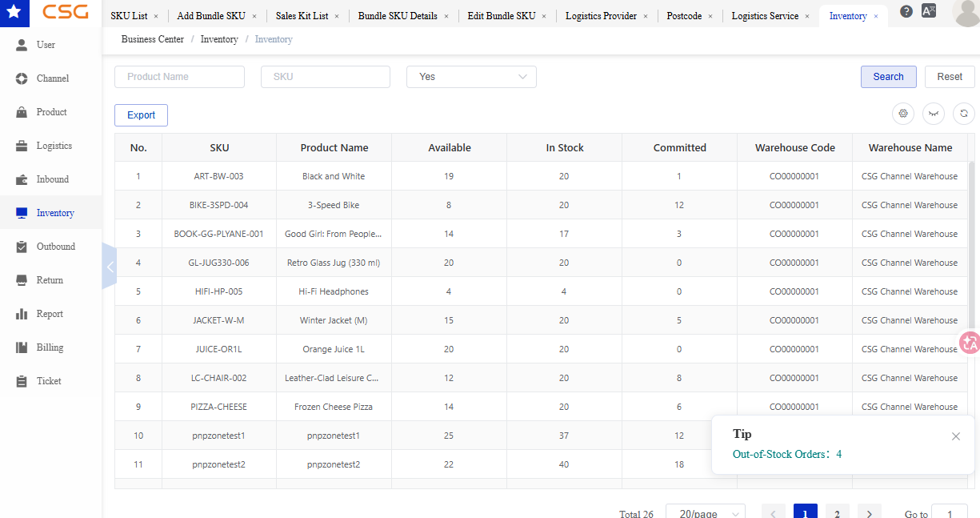
Task: Close the Logistics Provider tab
Action: tap(646, 16)
